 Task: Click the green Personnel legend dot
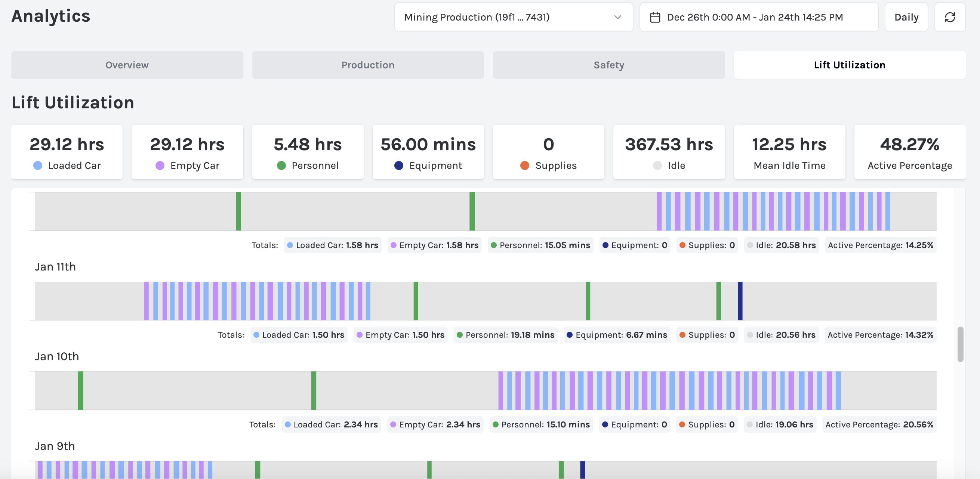pos(281,166)
